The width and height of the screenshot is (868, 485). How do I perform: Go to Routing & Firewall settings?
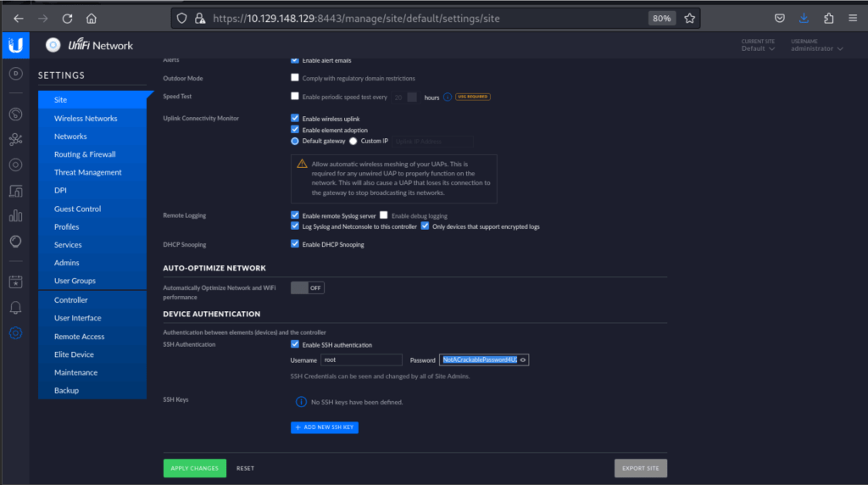[x=85, y=154]
